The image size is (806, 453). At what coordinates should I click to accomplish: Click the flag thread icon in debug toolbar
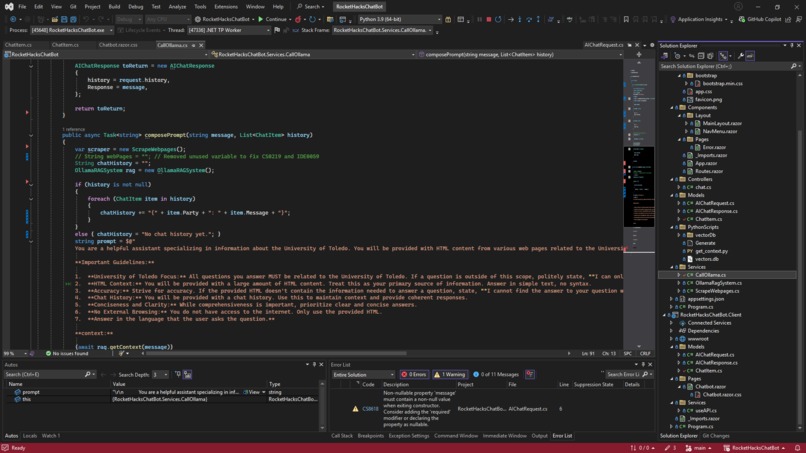277,30
